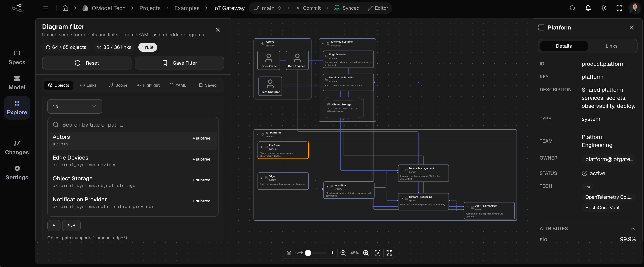
Task: Switch to the Highlight tab
Action: click(x=148, y=85)
